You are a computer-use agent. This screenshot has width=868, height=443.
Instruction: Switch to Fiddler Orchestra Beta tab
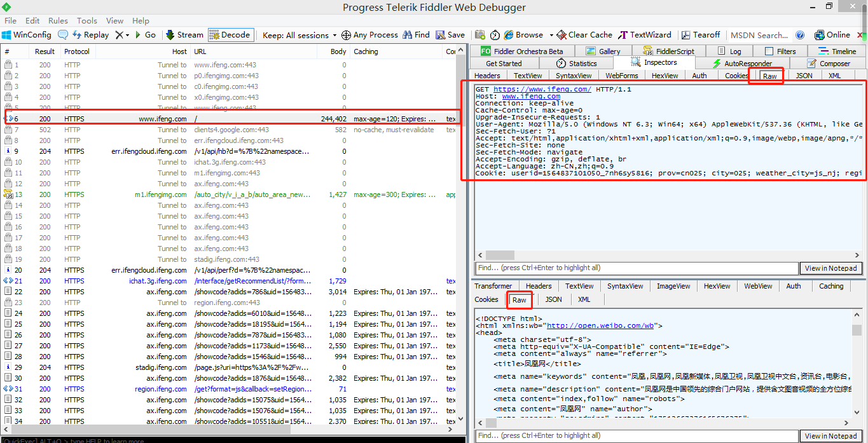pyautogui.click(x=521, y=51)
